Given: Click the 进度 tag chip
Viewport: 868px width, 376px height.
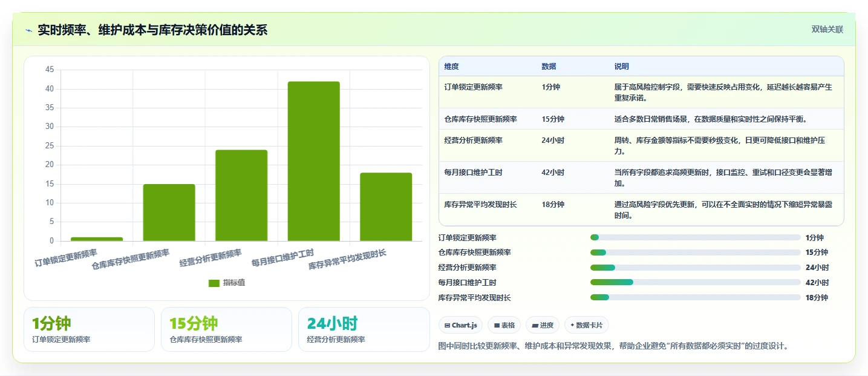Looking at the screenshot, I should [x=543, y=325].
